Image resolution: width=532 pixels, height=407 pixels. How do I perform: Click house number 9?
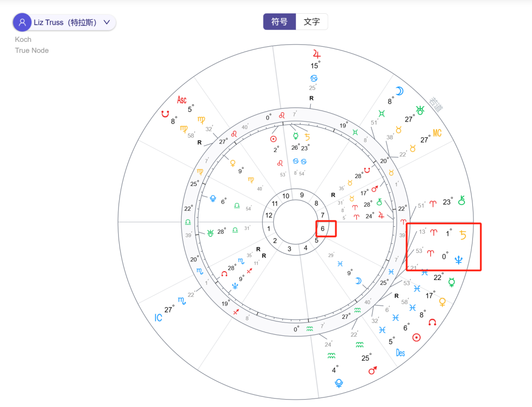[302, 195]
